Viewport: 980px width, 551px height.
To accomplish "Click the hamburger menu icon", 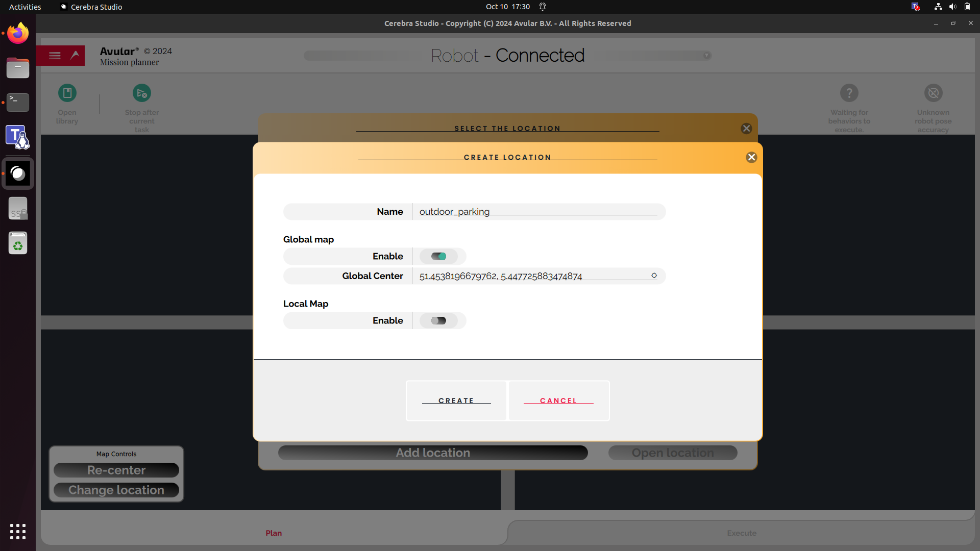I will point(55,56).
